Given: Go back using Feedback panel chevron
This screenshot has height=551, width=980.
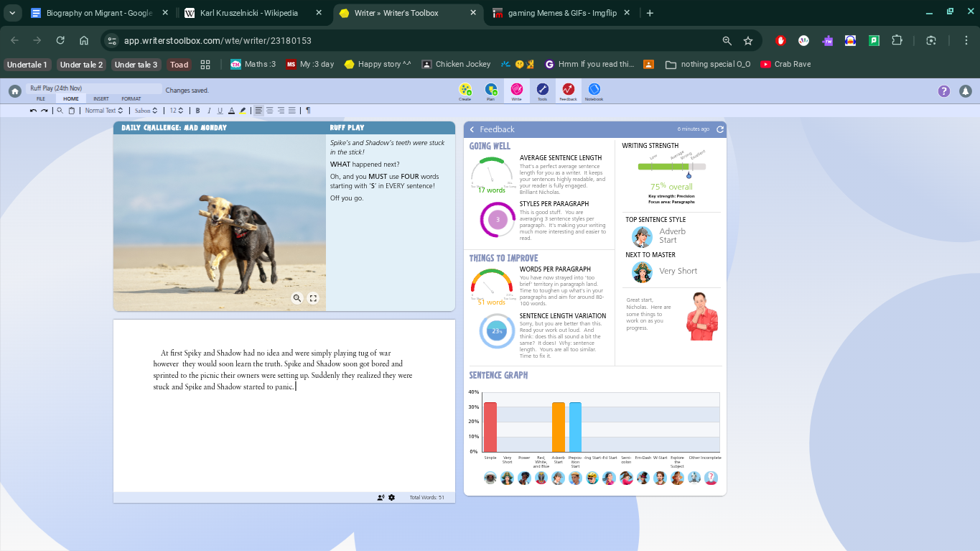Looking at the screenshot, I should click(x=472, y=129).
